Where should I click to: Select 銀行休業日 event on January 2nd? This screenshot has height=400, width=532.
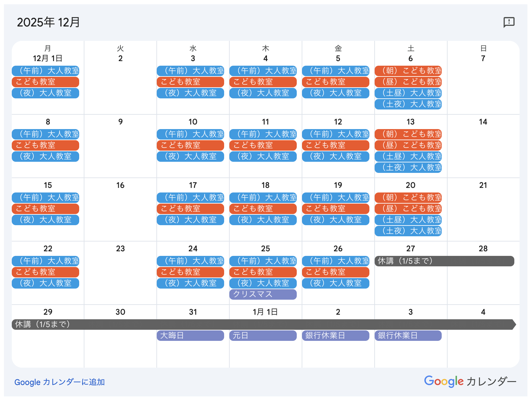click(x=335, y=335)
